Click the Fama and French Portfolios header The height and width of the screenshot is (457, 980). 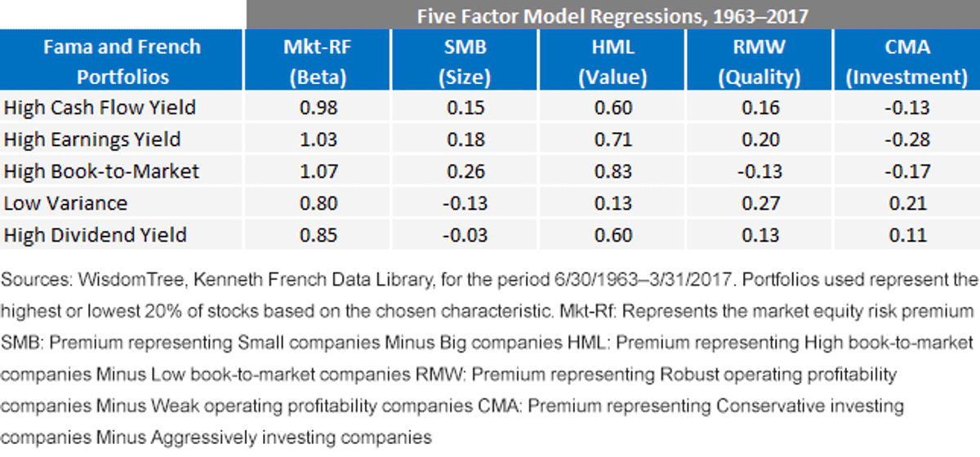(122, 61)
